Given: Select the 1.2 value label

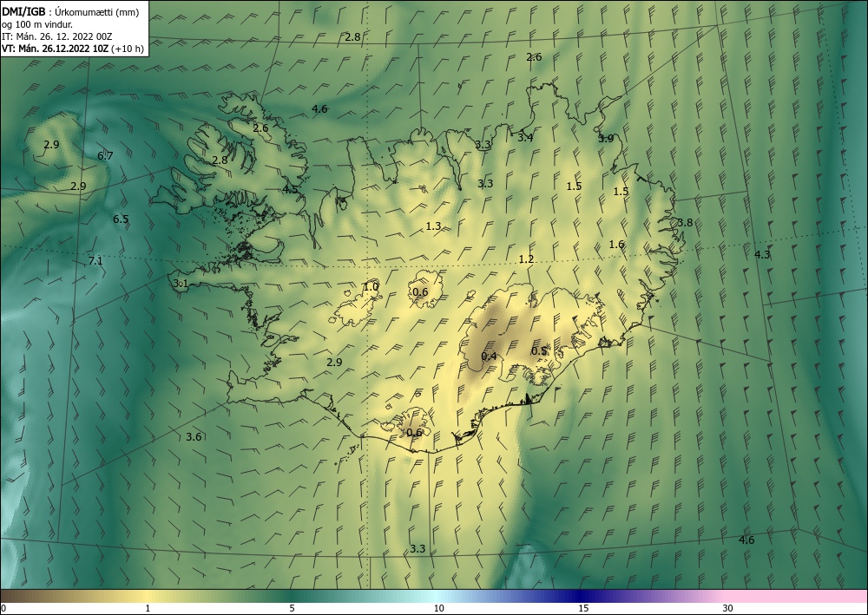Looking at the screenshot, I should 527,259.
